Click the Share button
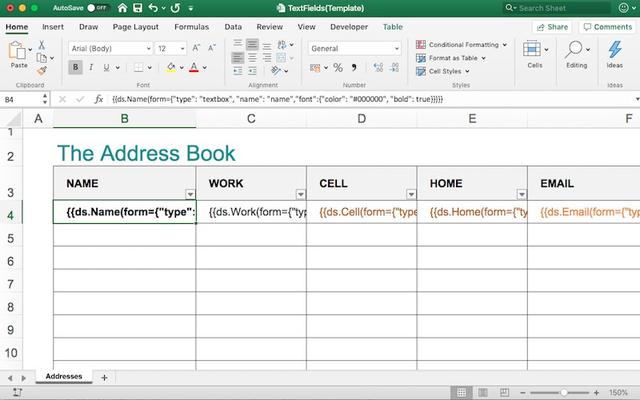 (x=552, y=27)
